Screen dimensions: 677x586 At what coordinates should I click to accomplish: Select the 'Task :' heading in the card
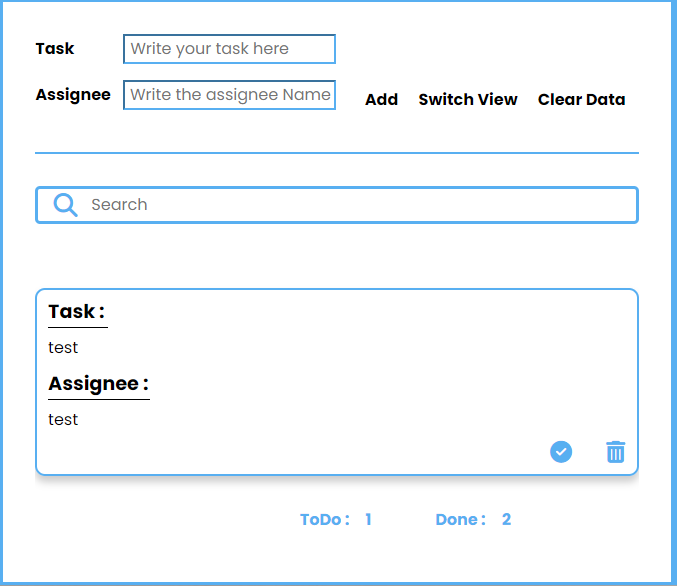[77, 312]
